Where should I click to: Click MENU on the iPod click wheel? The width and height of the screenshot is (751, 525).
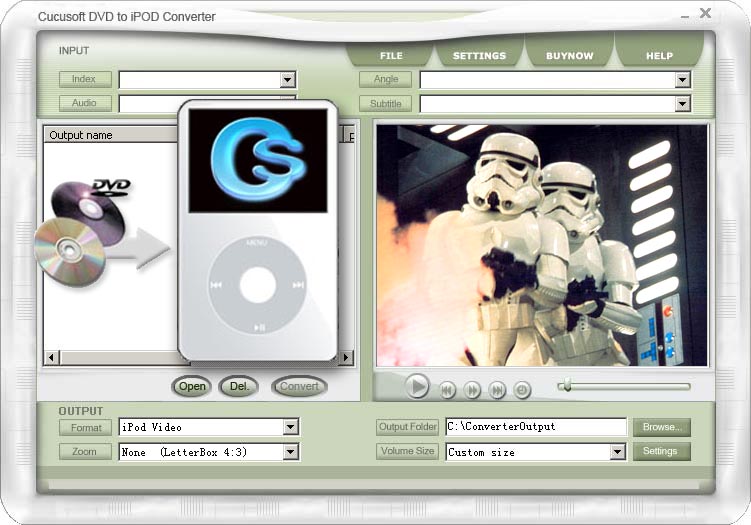coord(257,243)
